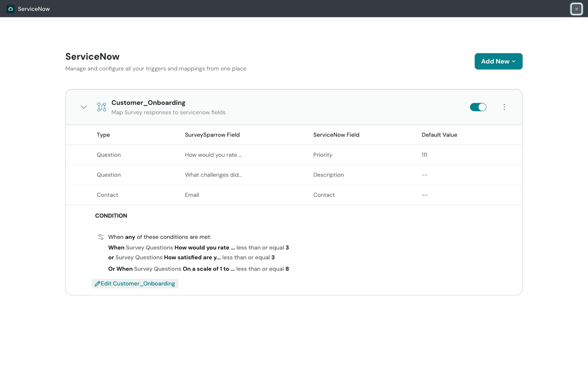Click the 'What challenges did...' cell
Screen dimensions: 588x368
pos(213,175)
